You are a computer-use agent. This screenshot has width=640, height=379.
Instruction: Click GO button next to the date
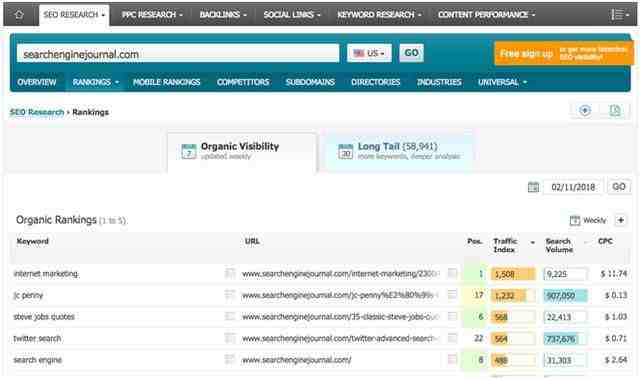[619, 187]
